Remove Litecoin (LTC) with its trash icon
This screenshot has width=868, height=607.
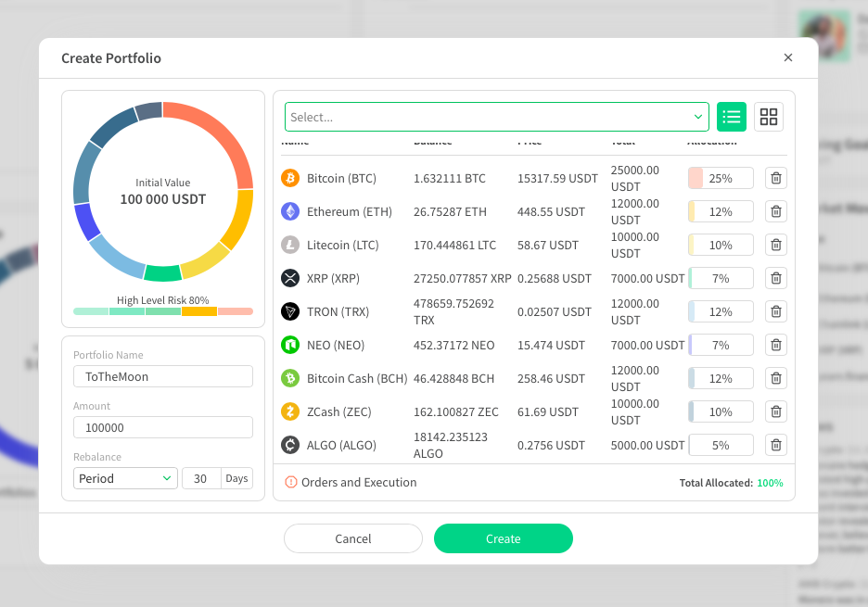point(775,245)
